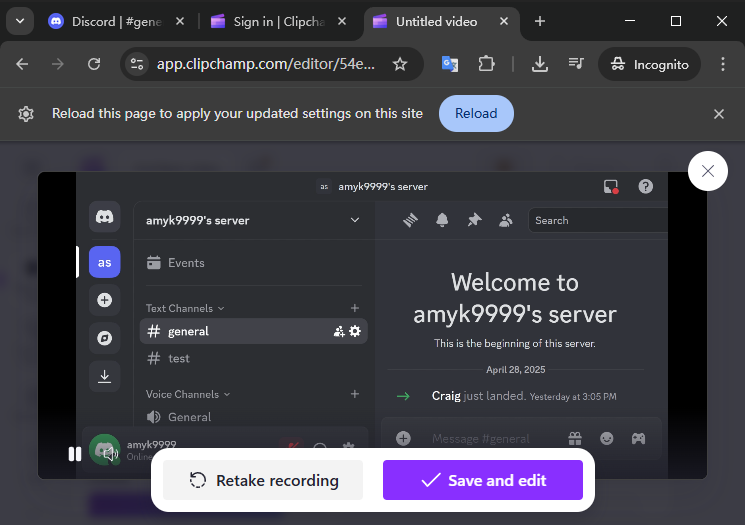
Task: Add a voice channel via plus
Action: 355,394
